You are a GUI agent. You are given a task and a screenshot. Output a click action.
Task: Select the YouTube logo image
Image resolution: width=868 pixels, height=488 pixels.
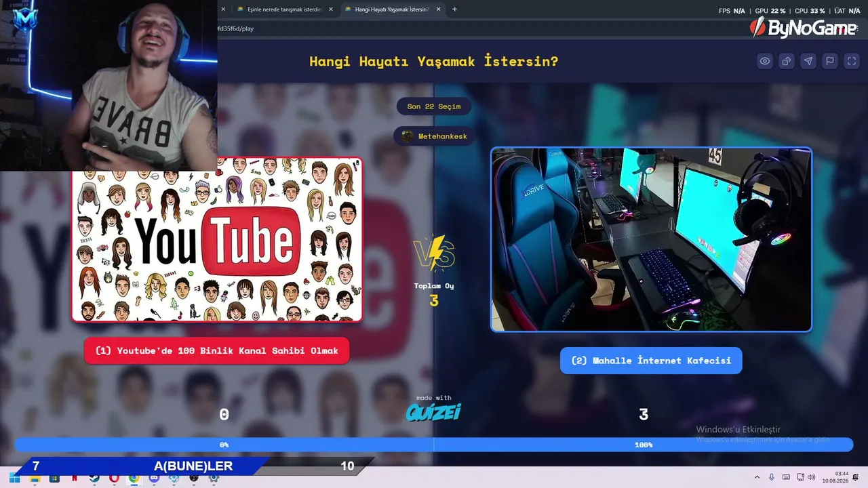(217, 239)
